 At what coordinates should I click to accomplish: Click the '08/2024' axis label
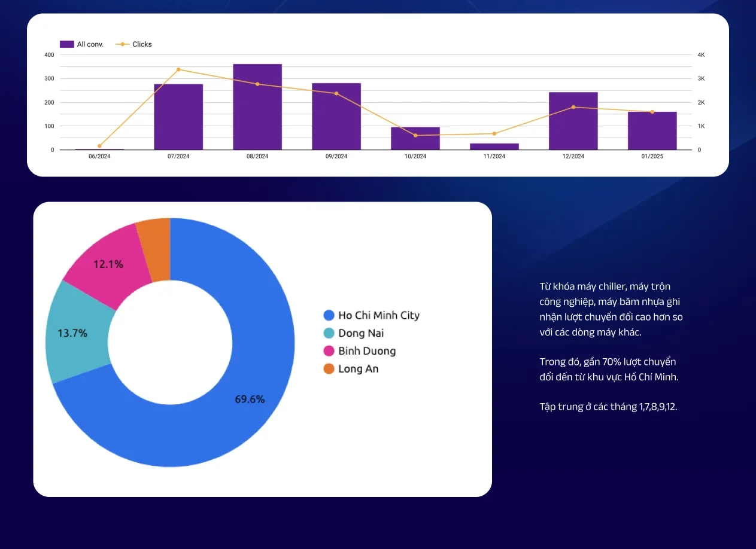coord(257,156)
